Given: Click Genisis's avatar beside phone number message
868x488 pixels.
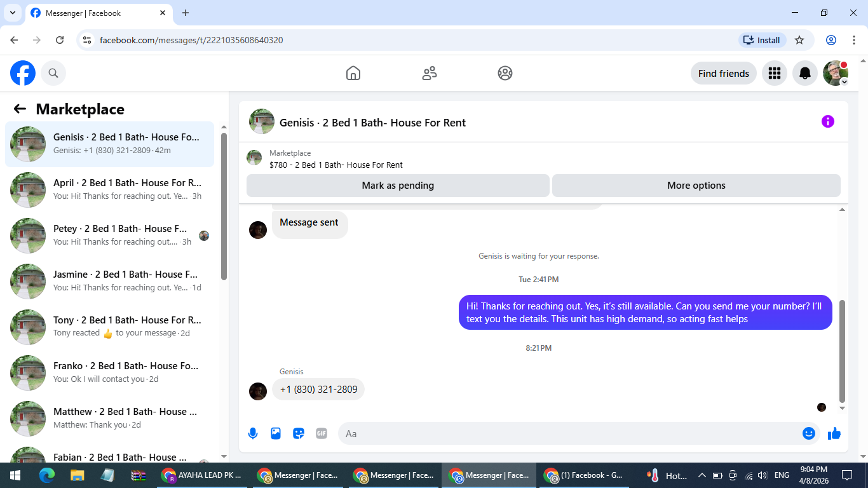Looking at the screenshot, I should click(258, 391).
